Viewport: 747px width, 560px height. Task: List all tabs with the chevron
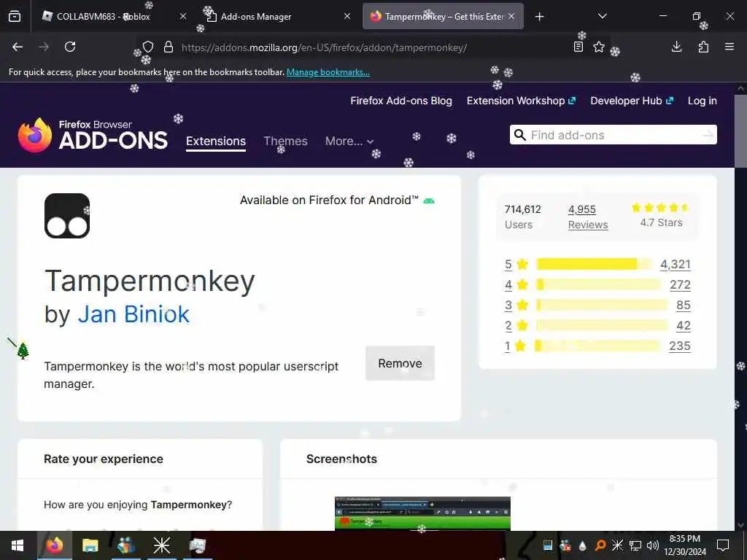(x=602, y=16)
